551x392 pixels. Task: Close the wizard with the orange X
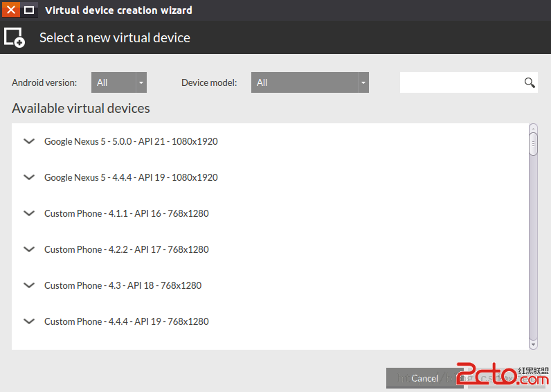pos(11,10)
